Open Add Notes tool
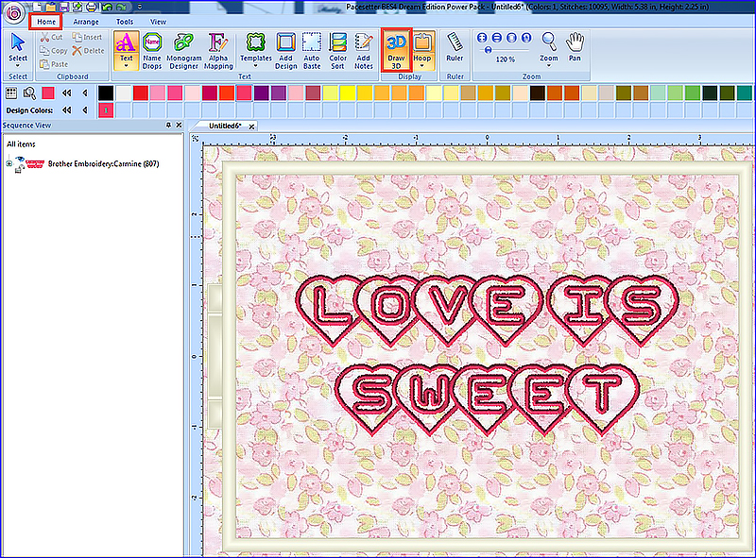 click(364, 49)
